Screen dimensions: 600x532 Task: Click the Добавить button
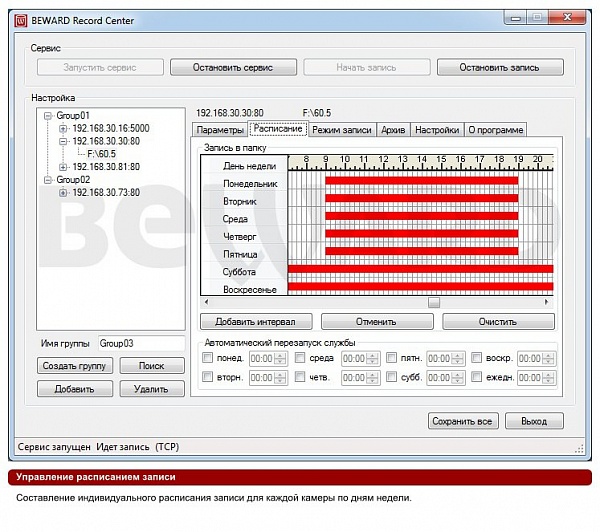(x=75, y=389)
